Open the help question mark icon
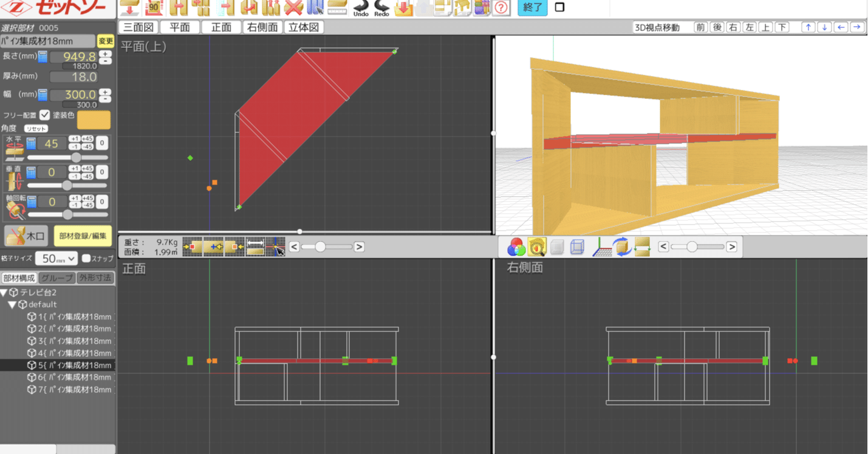This screenshot has width=868, height=454. (501, 8)
